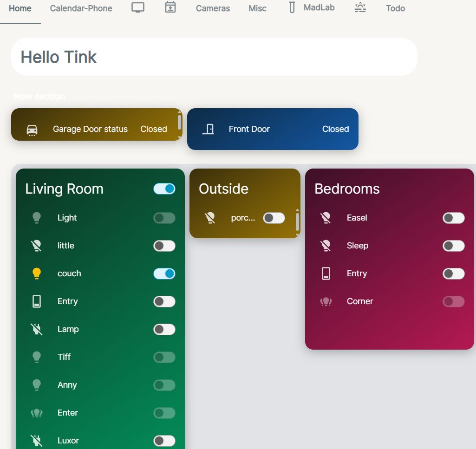Click the 'little' light-off bulb icon
Viewport: 476px width, 449px height.
click(x=37, y=246)
